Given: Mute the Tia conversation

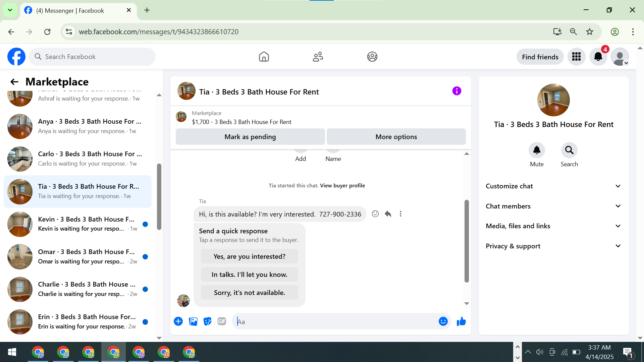Looking at the screenshot, I should click(537, 150).
